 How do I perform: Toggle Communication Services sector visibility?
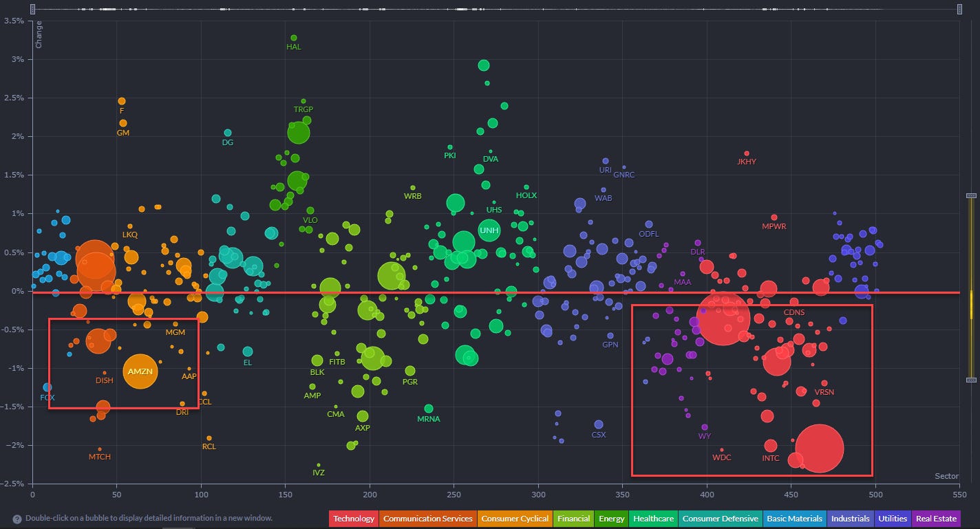pos(427,519)
